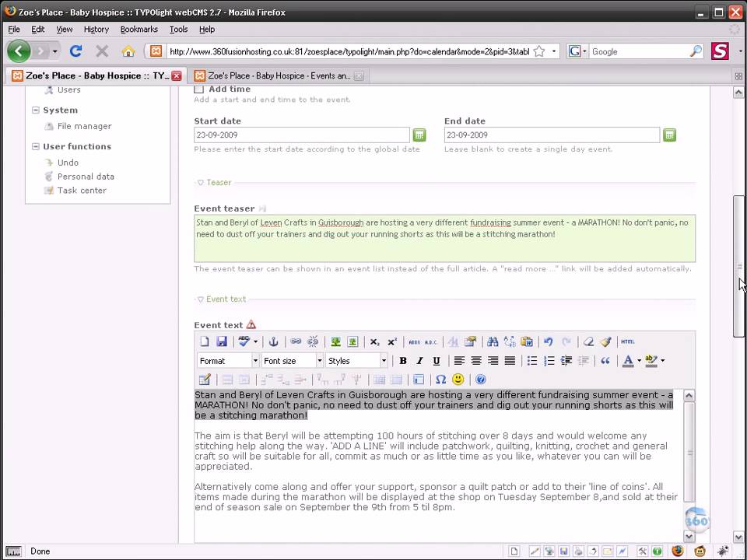Click the eraser remove formatting icon
747x560 pixels.
point(589,341)
